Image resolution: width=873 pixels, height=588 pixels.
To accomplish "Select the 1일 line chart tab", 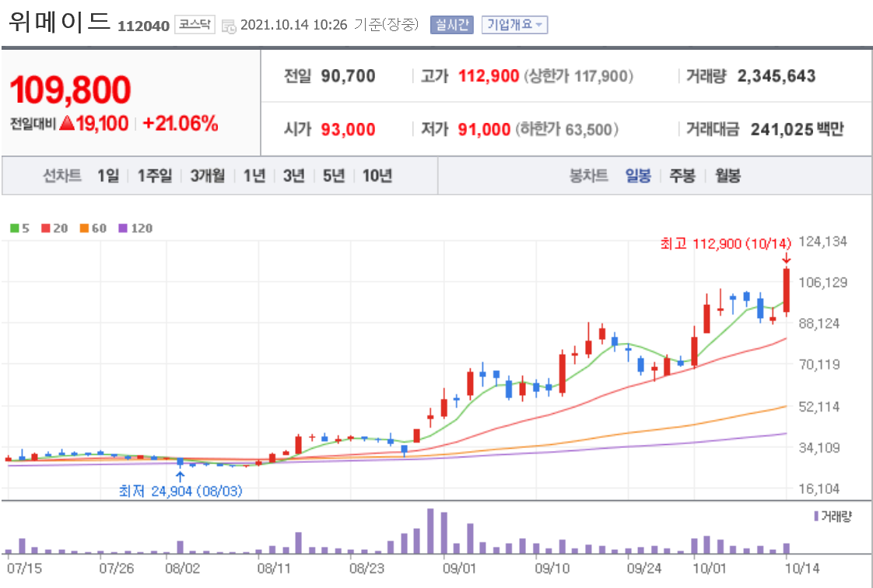I will pyautogui.click(x=109, y=176).
